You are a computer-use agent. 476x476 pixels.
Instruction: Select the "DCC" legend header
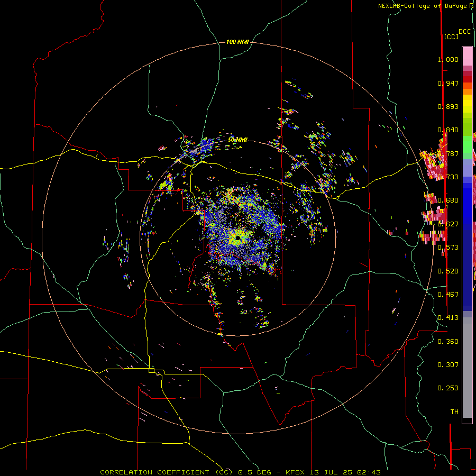click(464, 32)
